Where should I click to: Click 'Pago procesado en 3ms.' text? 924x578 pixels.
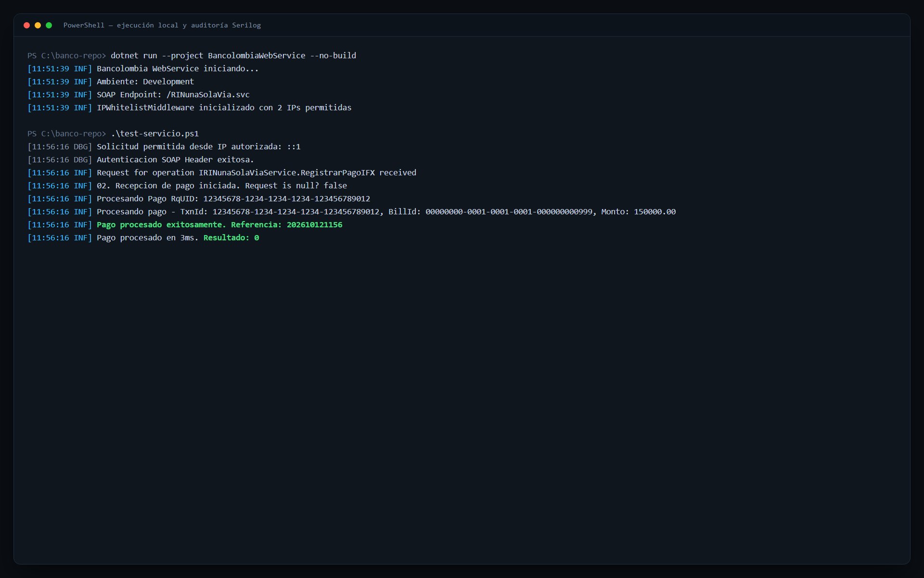(148, 237)
